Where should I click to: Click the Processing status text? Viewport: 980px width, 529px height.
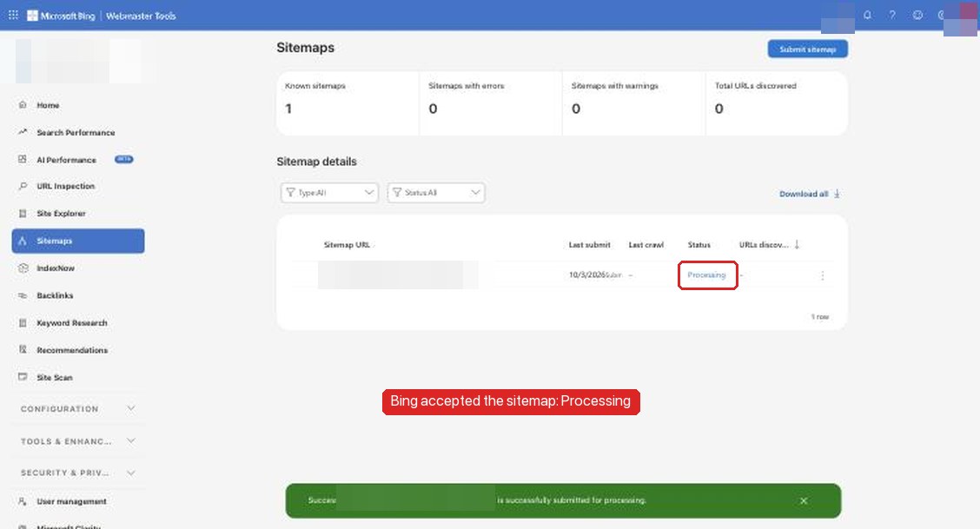point(706,274)
